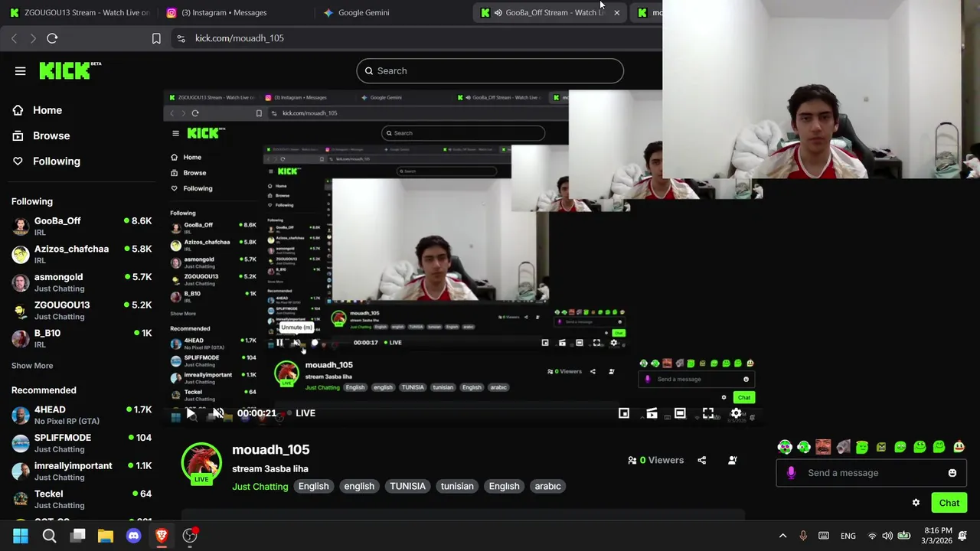
Task: View site info icon beside address
Action: 181,38
